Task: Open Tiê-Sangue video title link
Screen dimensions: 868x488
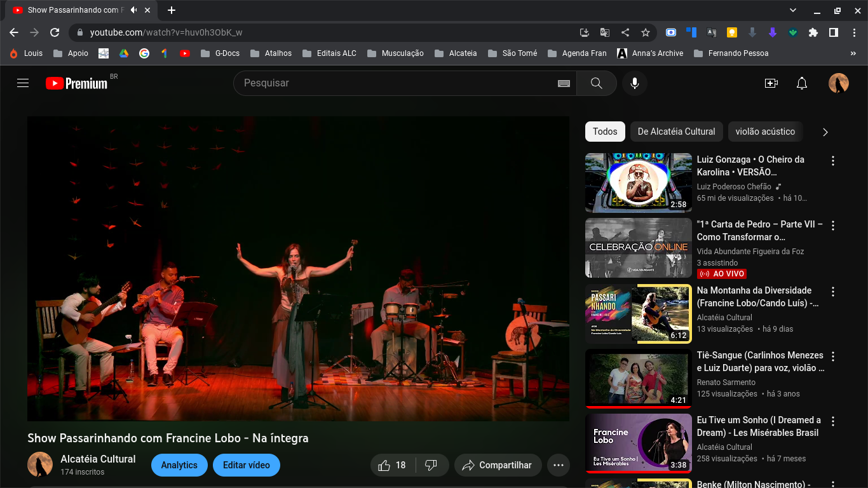Action: pos(760,362)
